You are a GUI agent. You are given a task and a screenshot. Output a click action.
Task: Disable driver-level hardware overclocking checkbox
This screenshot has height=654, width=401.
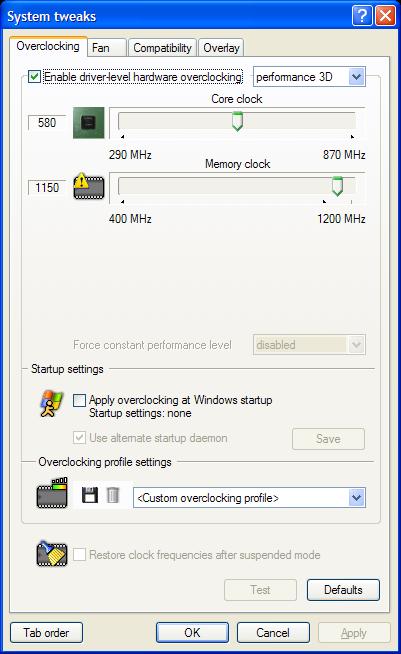pyautogui.click(x=34, y=77)
